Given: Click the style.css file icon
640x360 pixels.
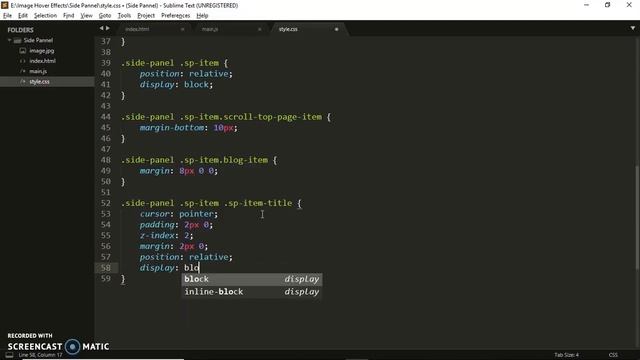Looking at the screenshot, I should (x=22, y=82).
